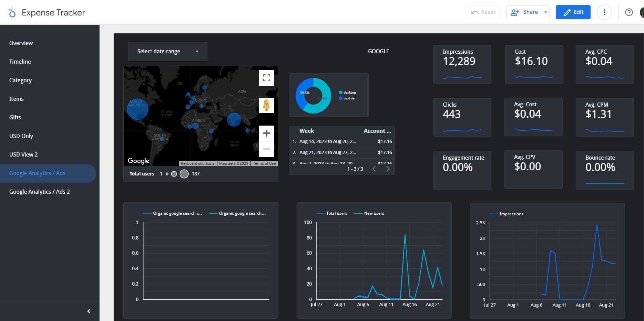Toggle the New users chart legend
This screenshot has width=644, height=321.
pyautogui.click(x=369, y=213)
